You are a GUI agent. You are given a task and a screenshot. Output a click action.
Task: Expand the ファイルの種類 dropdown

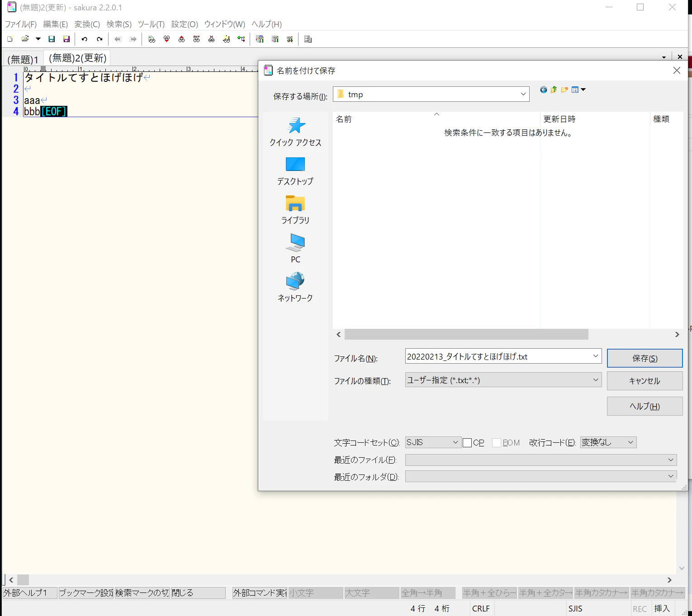coord(596,380)
